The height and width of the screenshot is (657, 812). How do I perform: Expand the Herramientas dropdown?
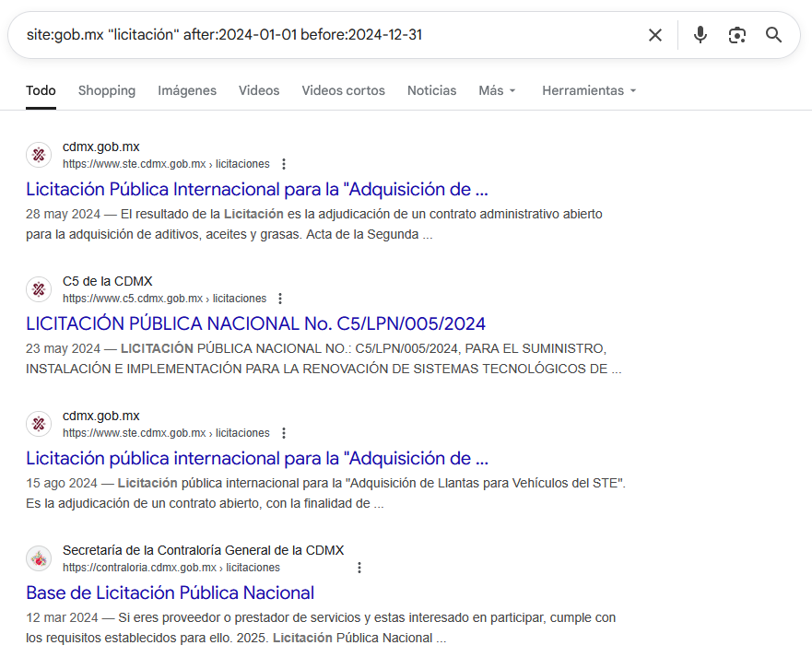[x=589, y=90]
